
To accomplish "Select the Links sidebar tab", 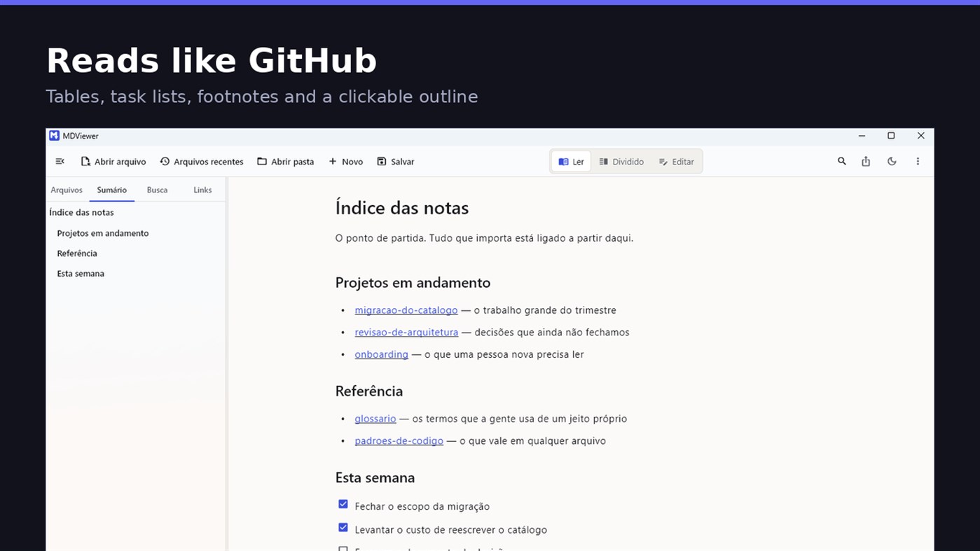I will point(202,190).
